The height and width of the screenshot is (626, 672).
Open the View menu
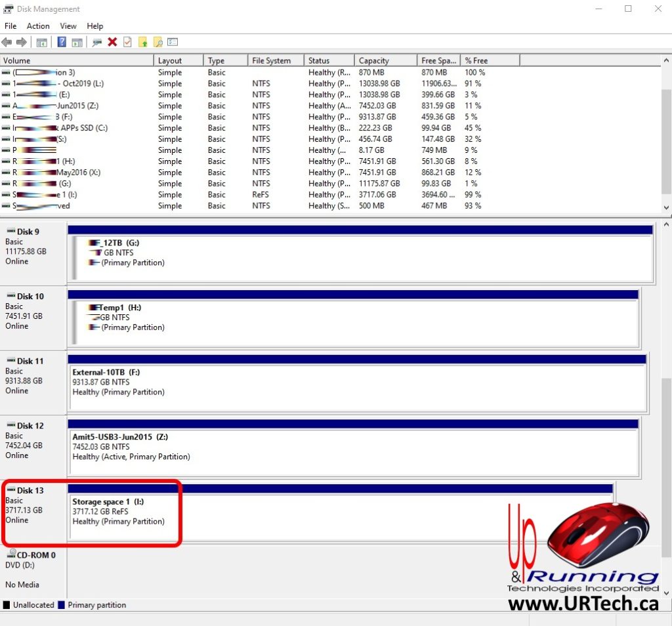coord(68,26)
